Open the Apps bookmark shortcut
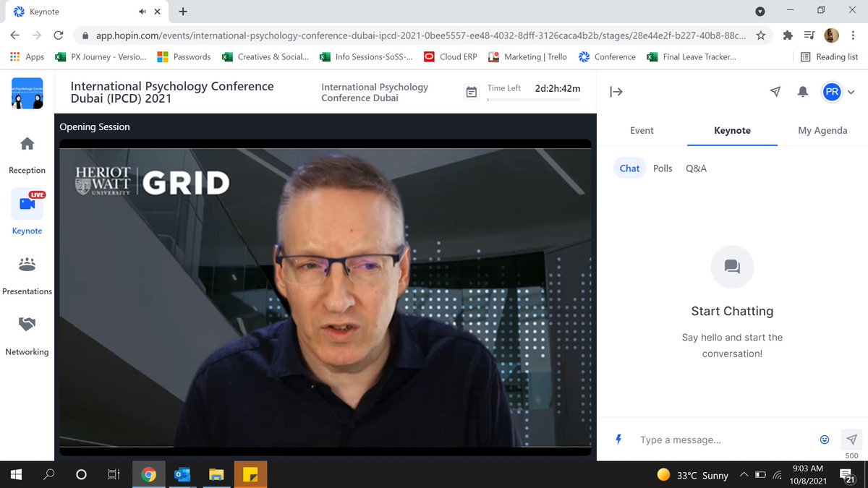The width and height of the screenshot is (868, 488). 27,56
